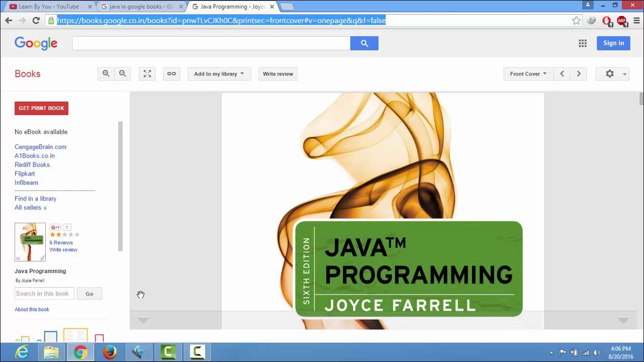Click the Sign in button
This screenshot has height=362, width=644.
point(613,43)
